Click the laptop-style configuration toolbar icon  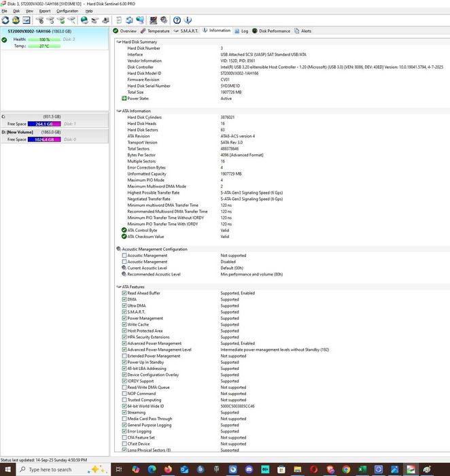point(153,20)
